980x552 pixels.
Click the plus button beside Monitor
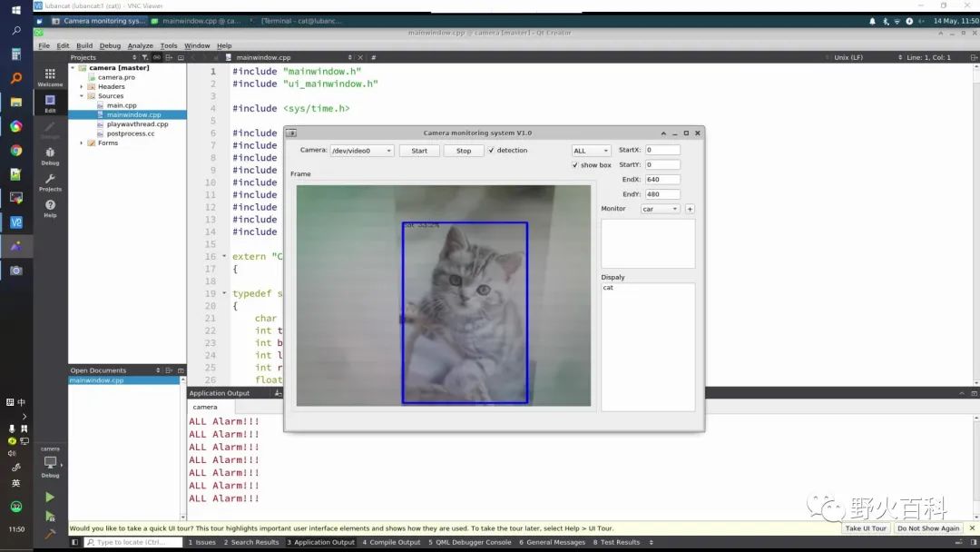click(690, 209)
